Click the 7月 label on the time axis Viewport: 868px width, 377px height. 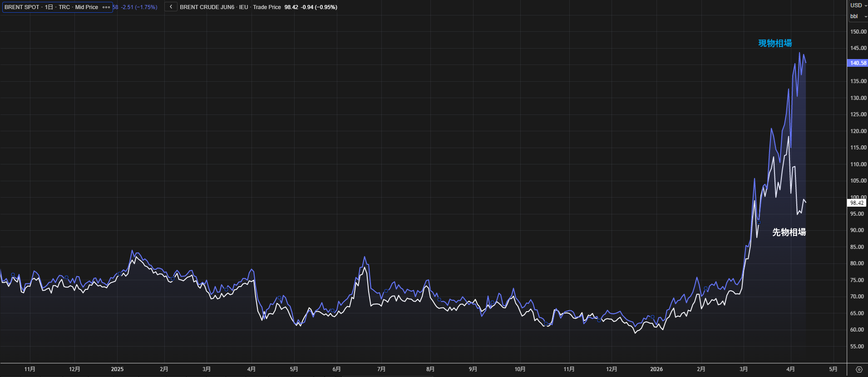381,369
